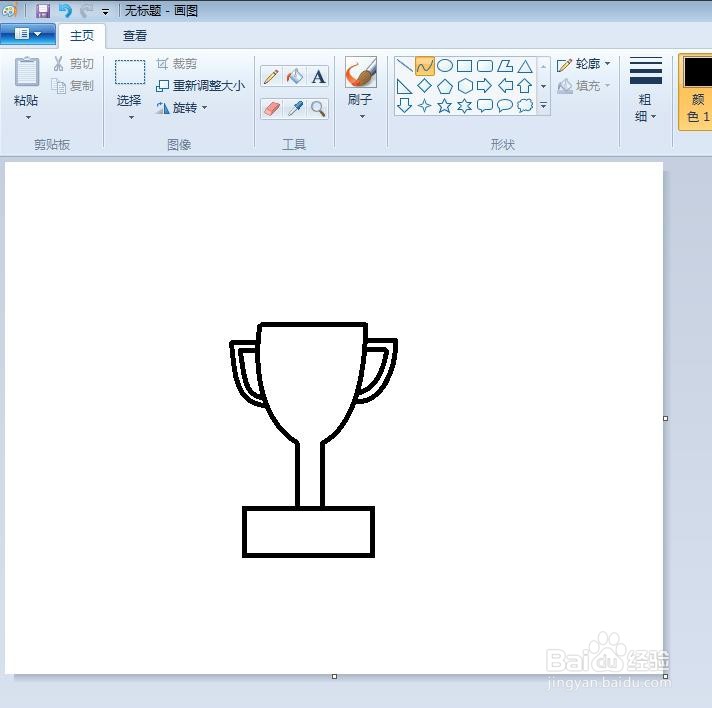712x708 pixels.
Task: Select the Fill with color bucket tool
Action: click(295, 76)
